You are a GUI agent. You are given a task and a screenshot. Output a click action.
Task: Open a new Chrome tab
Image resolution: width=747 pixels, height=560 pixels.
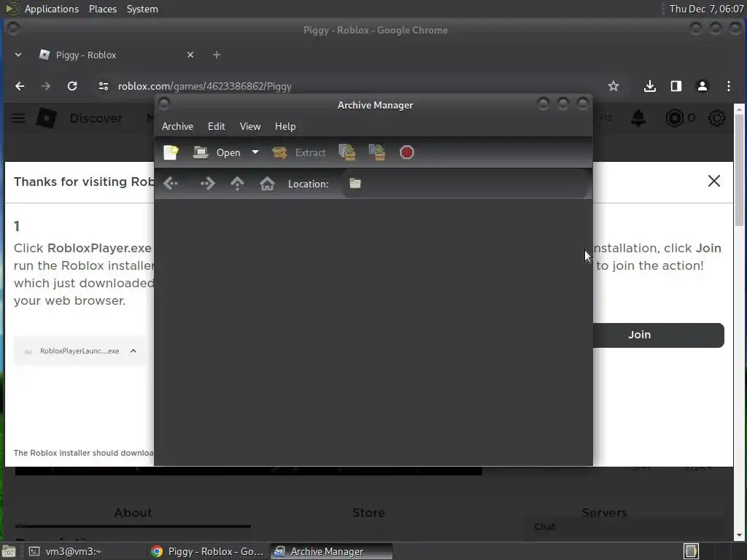point(216,55)
